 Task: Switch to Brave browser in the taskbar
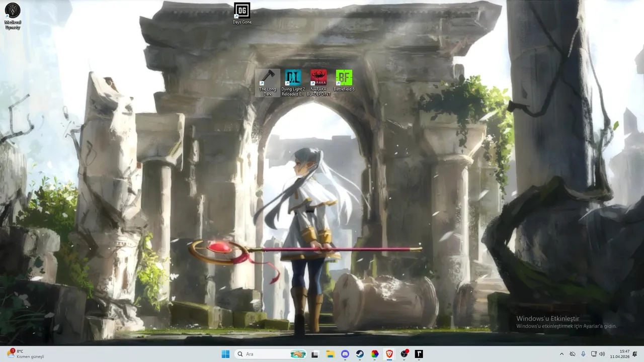(x=389, y=354)
